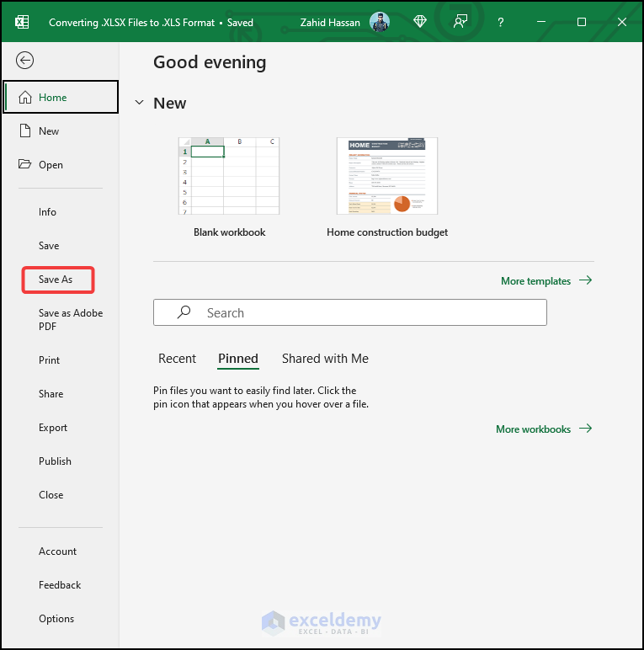Click the search magnifier icon
Image resolution: width=644 pixels, height=650 pixels.
pos(184,312)
